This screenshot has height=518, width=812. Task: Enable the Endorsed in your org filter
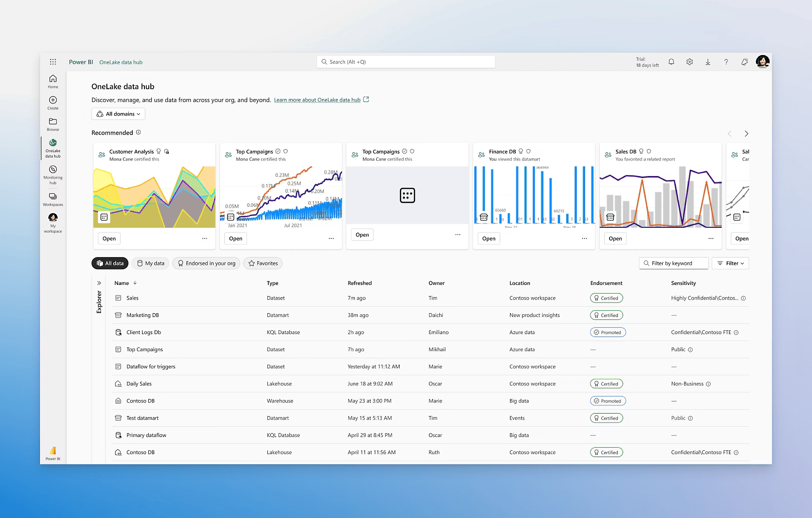pos(205,263)
